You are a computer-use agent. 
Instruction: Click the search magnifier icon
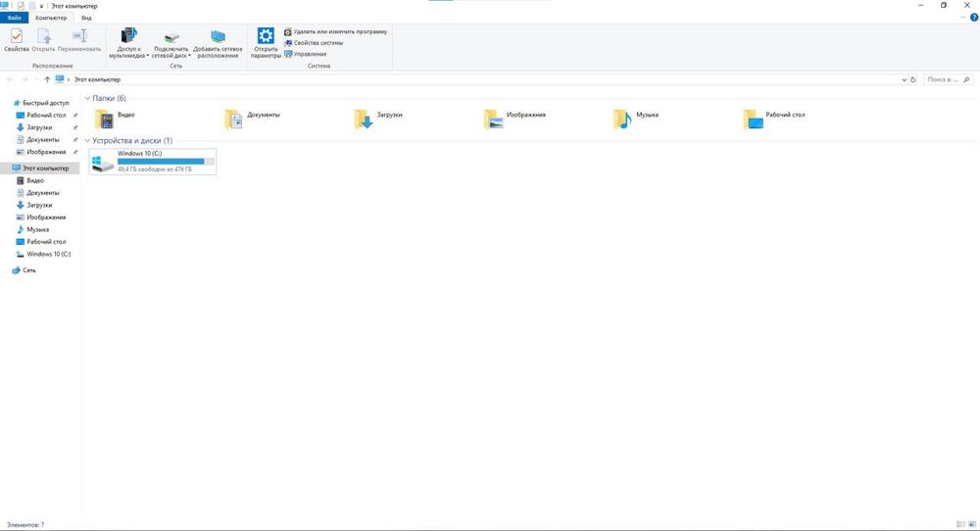click(x=967, y=80)
